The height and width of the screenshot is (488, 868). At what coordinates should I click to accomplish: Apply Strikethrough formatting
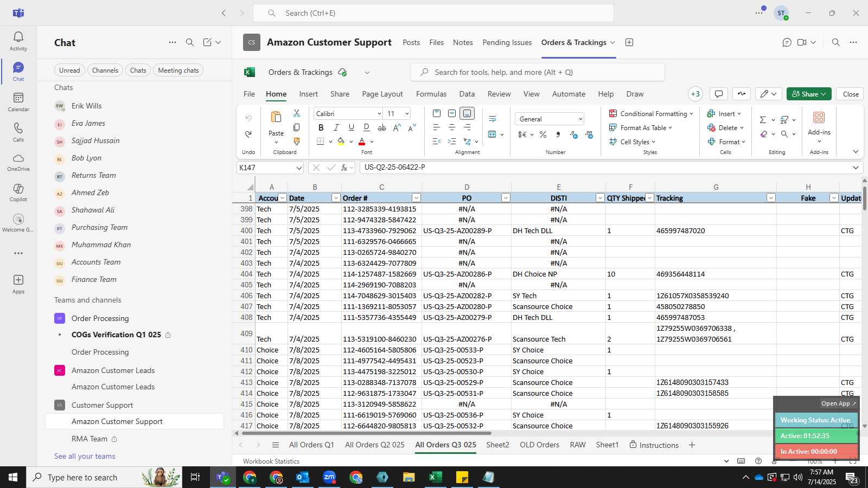[381, 127]
